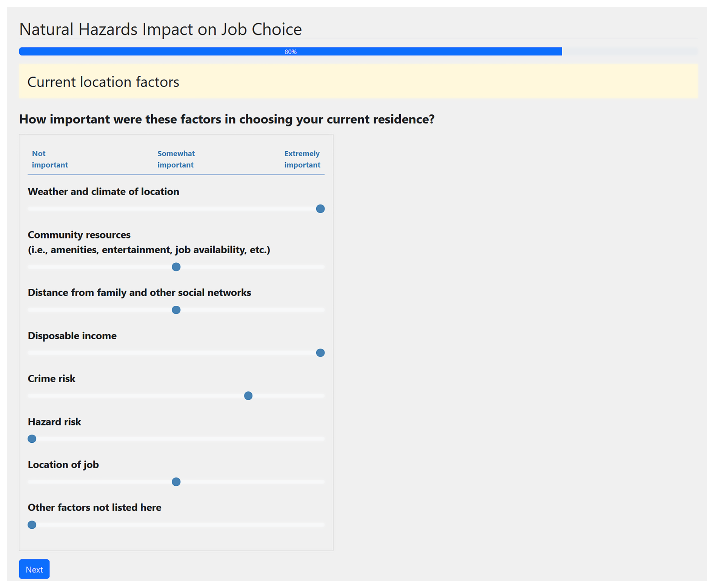Click the Somewhat important scale label

[x=176, y=159]
